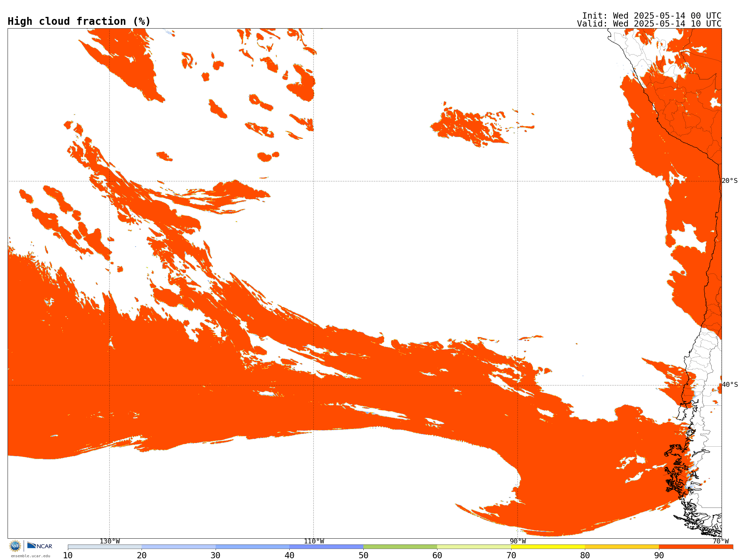Viewport: 744px width, 560px height.
Task: Select the above 90 percent orange-red colorbar segment
Action: 696,547
